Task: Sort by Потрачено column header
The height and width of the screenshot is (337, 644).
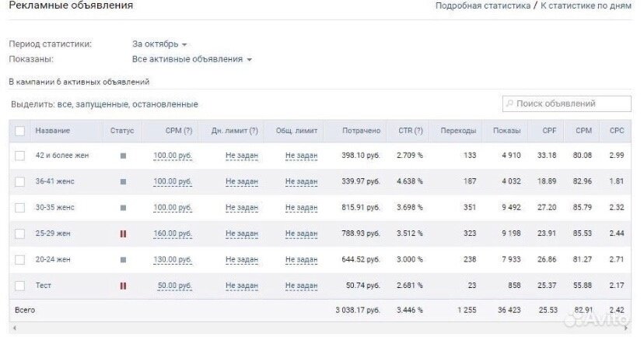Action: (361, 131)
